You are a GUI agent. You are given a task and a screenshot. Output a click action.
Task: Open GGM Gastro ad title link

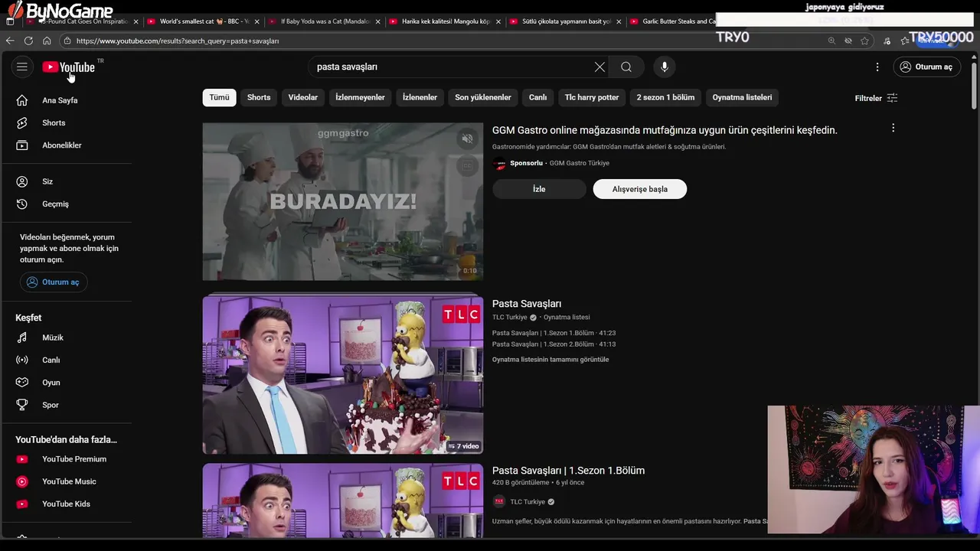tap(665, 130)
